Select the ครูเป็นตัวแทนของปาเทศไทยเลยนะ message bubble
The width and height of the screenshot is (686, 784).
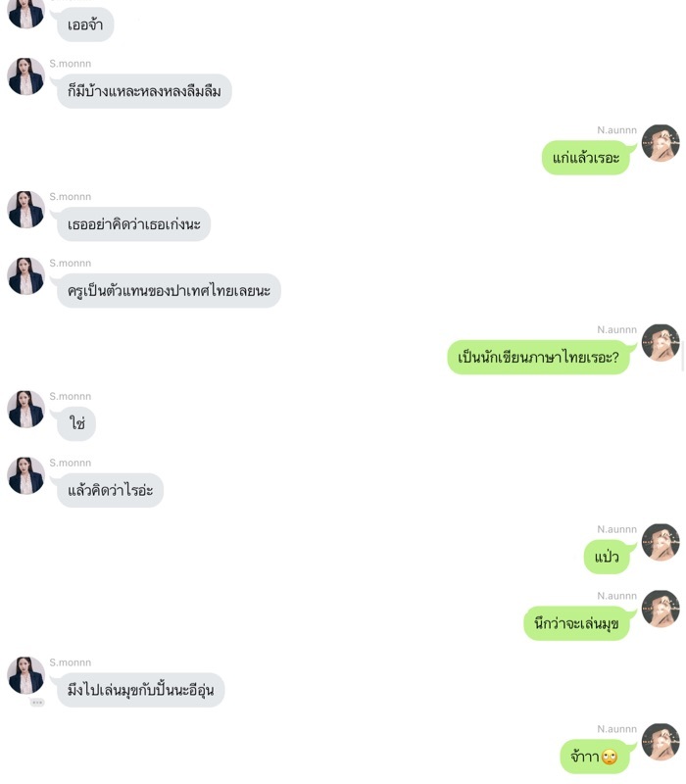[169, 290]
